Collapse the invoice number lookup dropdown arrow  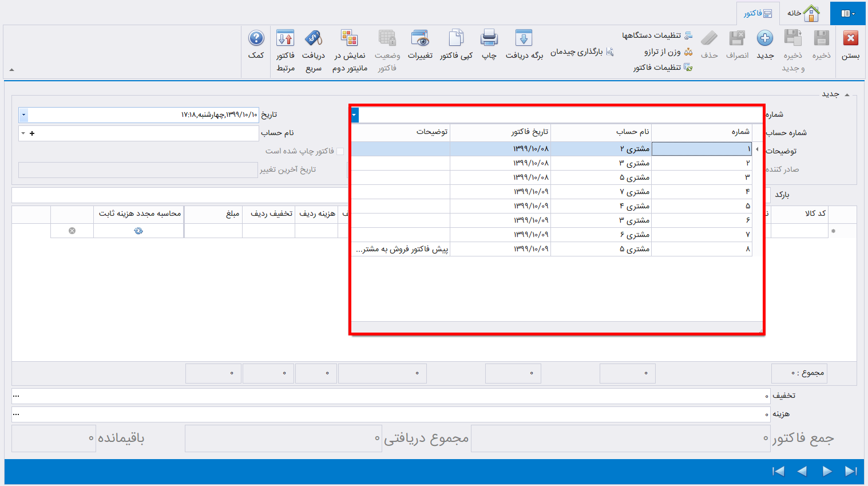[354, 115]
